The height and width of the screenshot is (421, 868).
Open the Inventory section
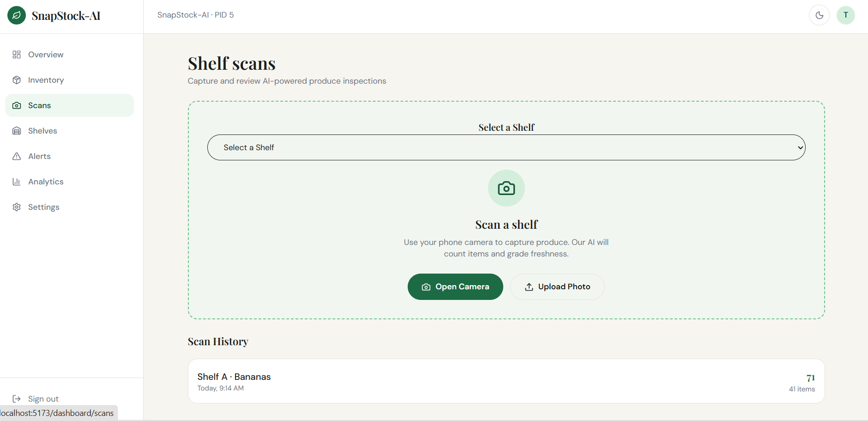coord(69,80)
